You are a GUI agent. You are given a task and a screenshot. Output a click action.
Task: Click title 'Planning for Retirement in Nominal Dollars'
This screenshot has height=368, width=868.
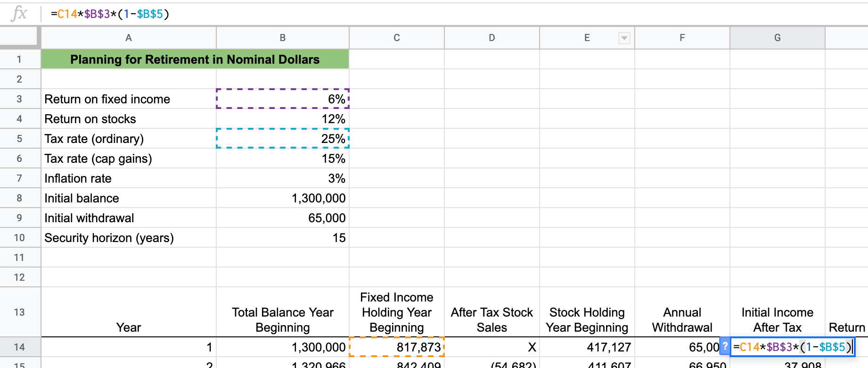coord(195,59)
